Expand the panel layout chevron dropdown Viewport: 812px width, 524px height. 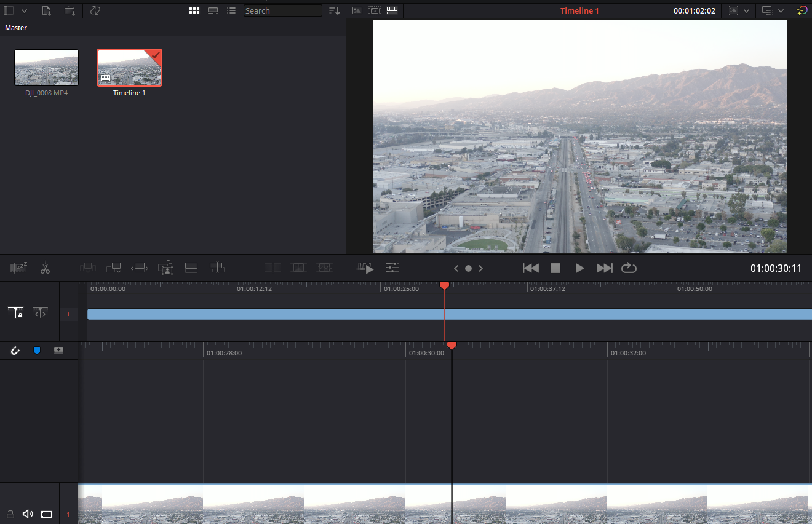click(24, 10)
